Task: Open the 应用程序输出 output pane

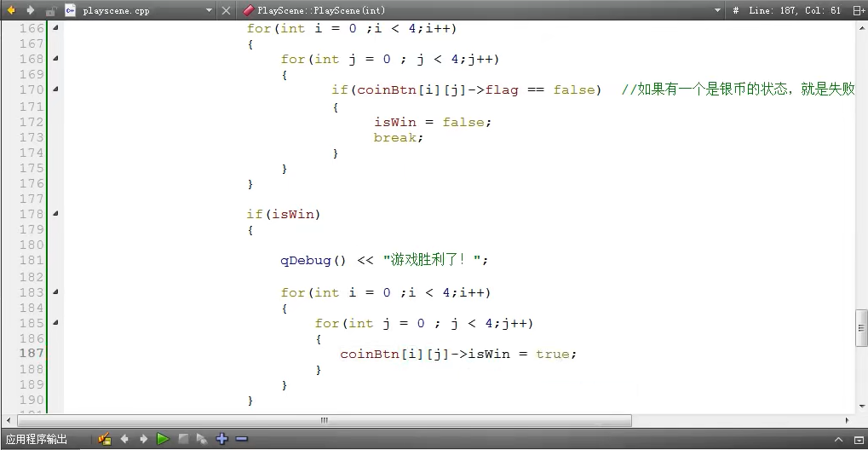Action: pos(37,440)
